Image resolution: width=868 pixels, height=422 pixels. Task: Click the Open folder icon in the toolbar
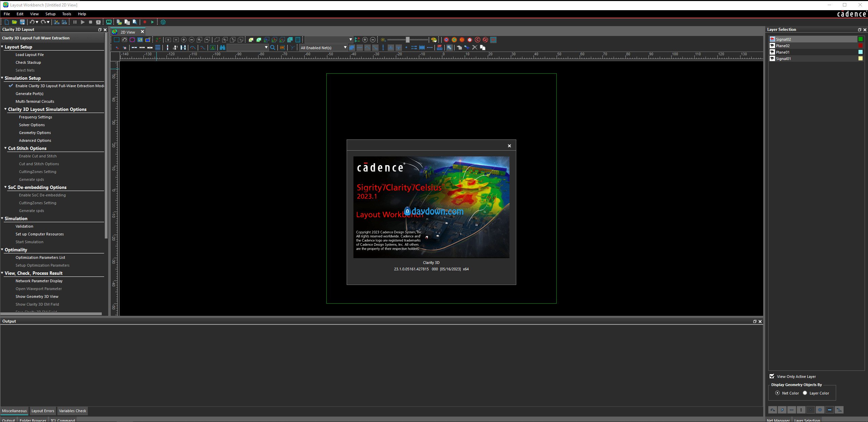click(15, 22)
